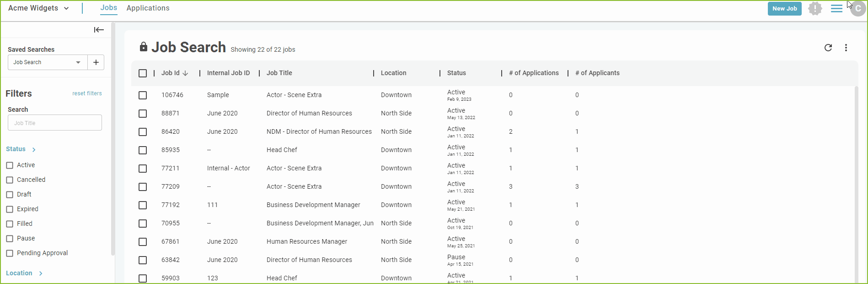The height and width of the screenshot is (284, 868).
Task: Click job ID 59903
Action: [171, 278]
